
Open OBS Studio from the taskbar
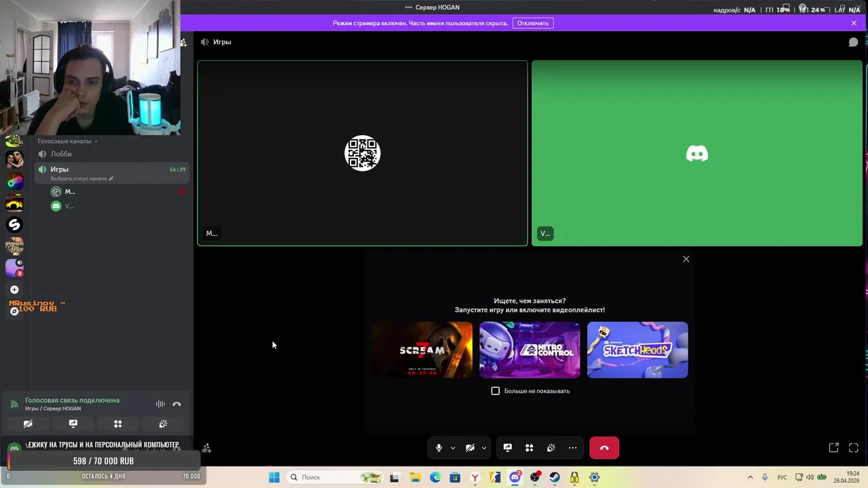pyautogui.click(x=535, y=477)
